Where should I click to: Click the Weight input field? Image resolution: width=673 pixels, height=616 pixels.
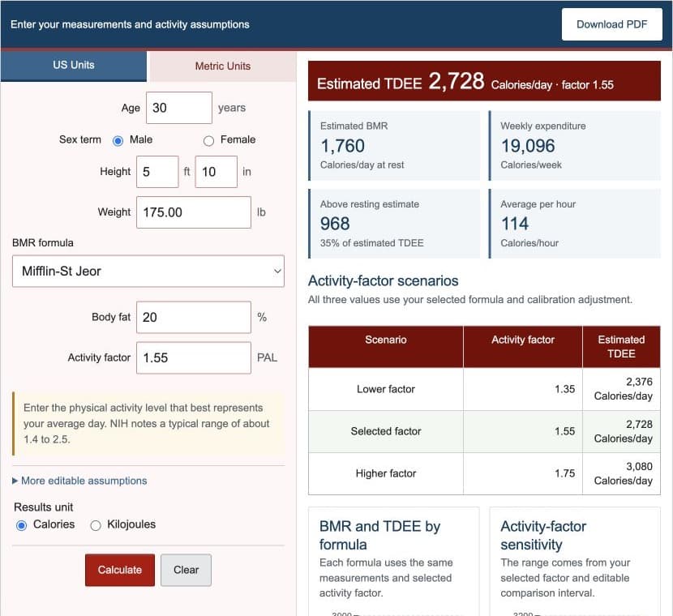coord(194,212)
